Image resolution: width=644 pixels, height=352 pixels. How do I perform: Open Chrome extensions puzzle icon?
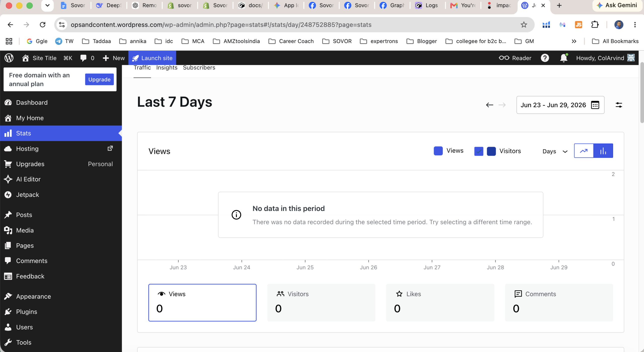595,25
